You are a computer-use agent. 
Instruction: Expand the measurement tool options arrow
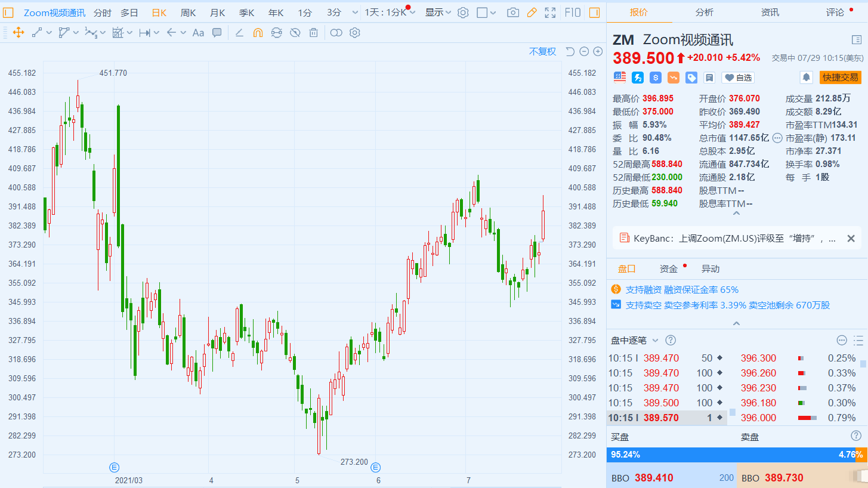pyautogui.click(x=156, y=33)
